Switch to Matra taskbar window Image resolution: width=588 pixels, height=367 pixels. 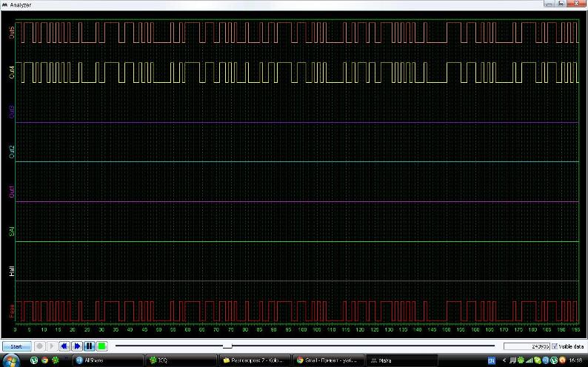(401, 360)
